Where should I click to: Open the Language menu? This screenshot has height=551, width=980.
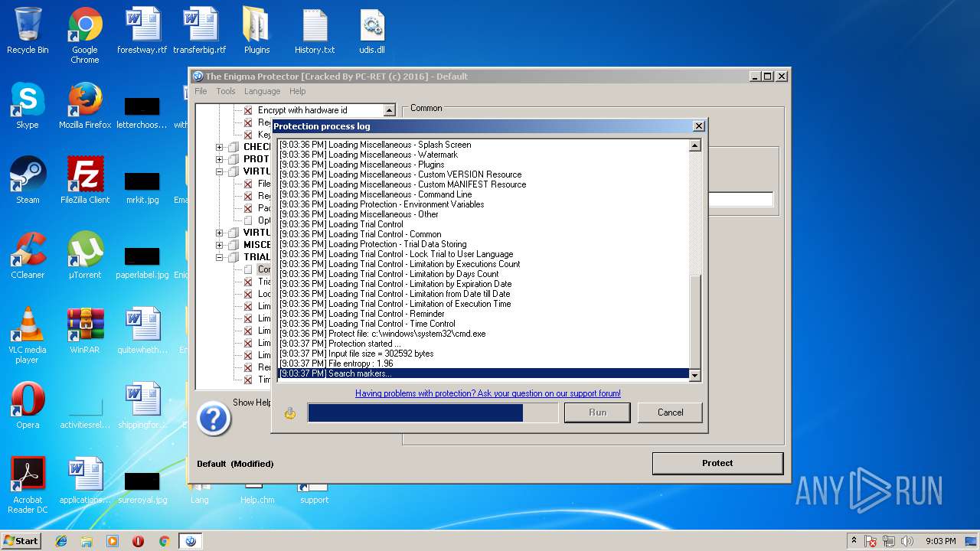(262, 91)
